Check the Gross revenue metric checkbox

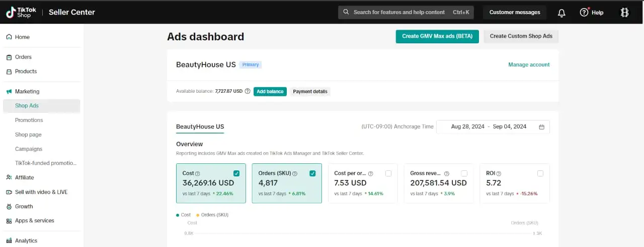point(464,173)
